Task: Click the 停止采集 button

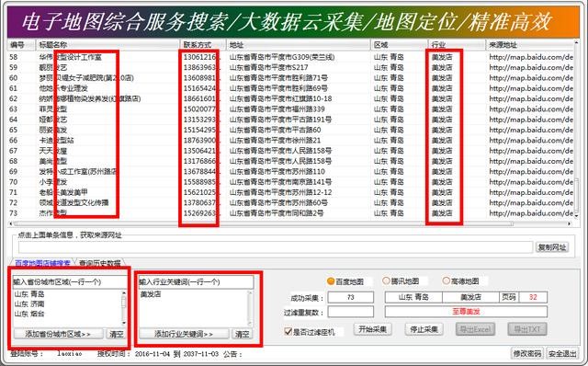Action: 424,329
